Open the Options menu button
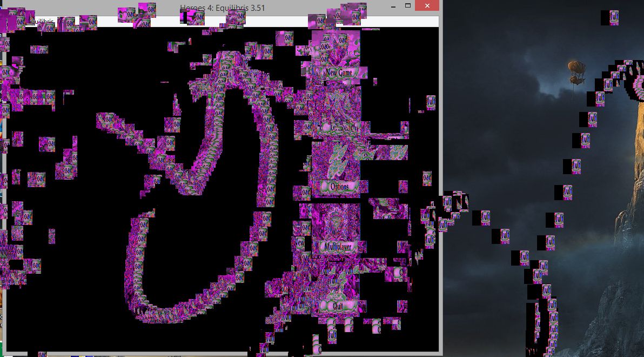The image size is (644, 357). 339,187
